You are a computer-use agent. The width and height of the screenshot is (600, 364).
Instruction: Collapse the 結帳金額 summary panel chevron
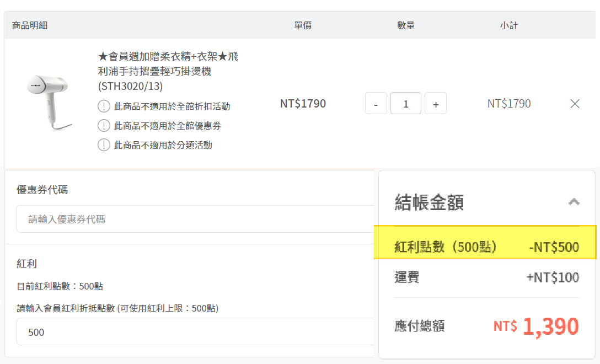click(574, 202)
